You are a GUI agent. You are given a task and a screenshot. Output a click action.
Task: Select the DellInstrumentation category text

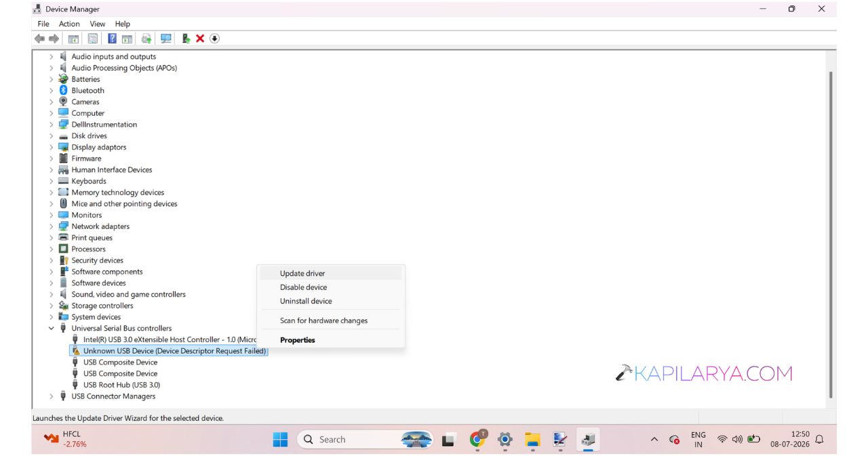(x=104, y=125)
